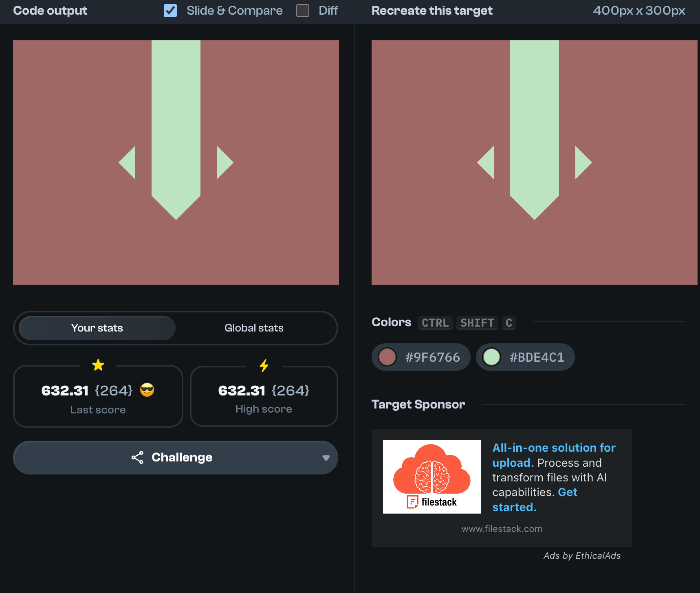Click the sunglasses emoji beside last score
This screenshot has height=593, width=700.
point(147,390)
